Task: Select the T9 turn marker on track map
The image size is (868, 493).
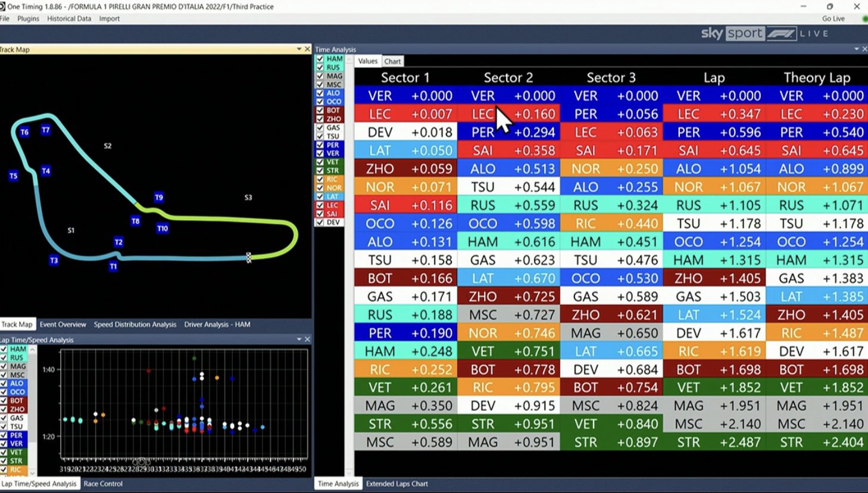Action: coord(159,197)
